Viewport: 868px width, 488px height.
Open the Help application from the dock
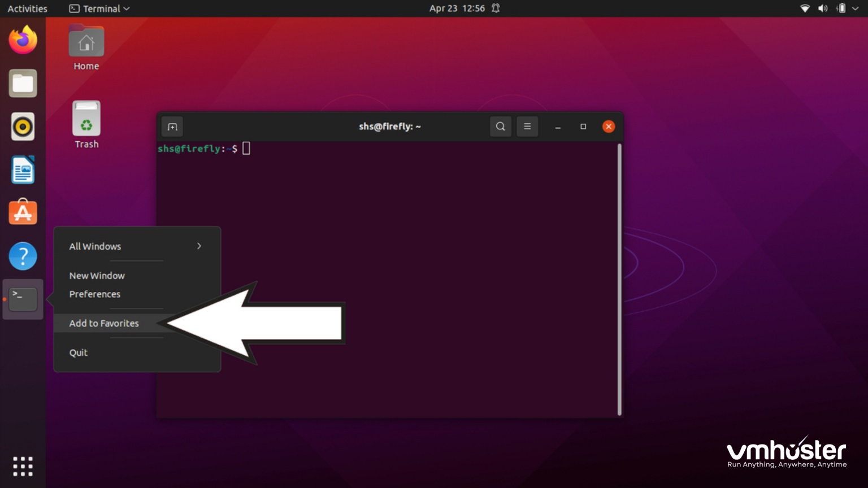pyautogui.click(x=23, y=256)
